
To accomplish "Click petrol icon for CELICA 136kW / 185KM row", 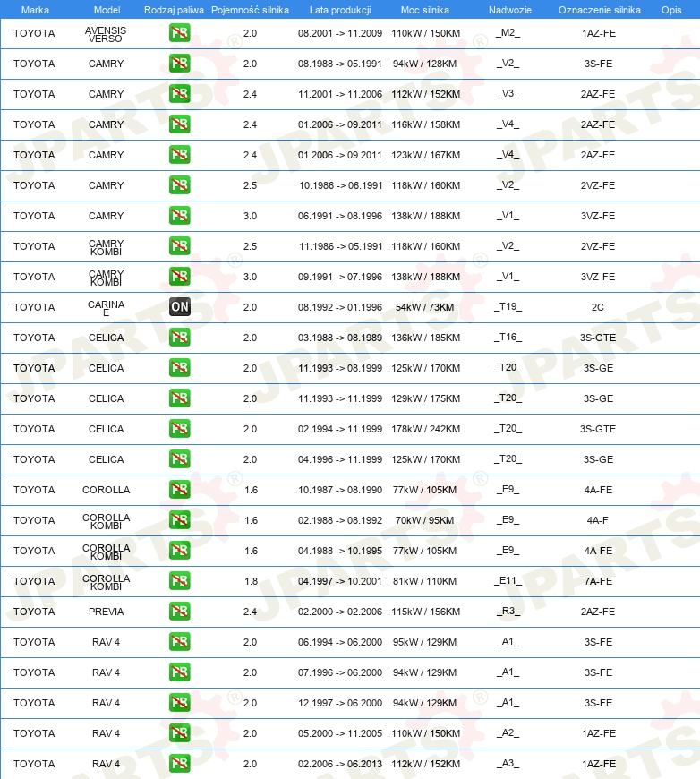I will (x=179, y=338).
